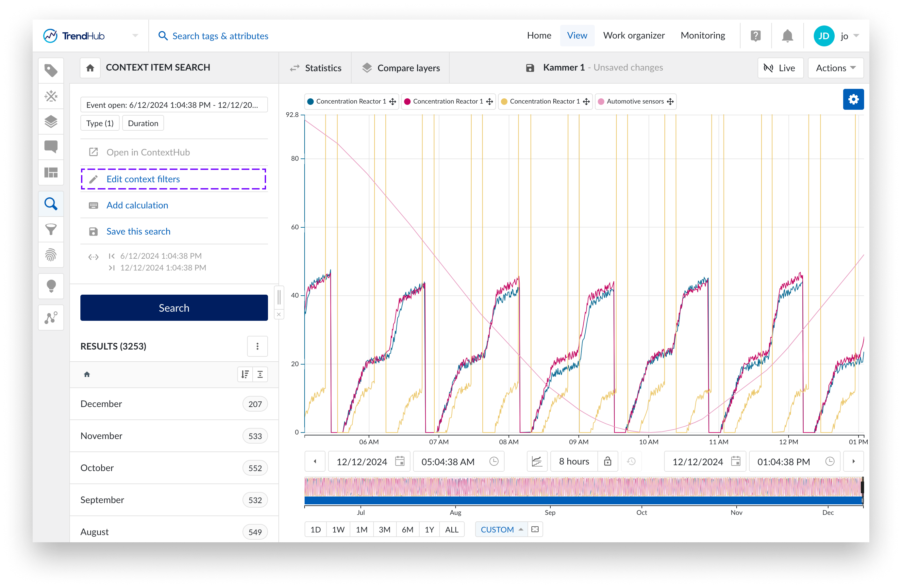Toggle the time span lock icon
Viewport: 902px width, 588px height.
(x=608, y=461)
